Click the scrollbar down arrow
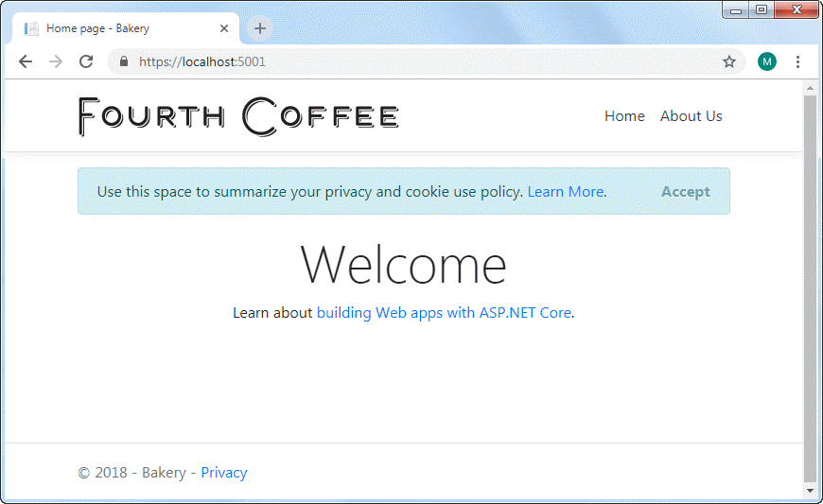This screenshot has height=504, width=823. click(x=810, y=491)
